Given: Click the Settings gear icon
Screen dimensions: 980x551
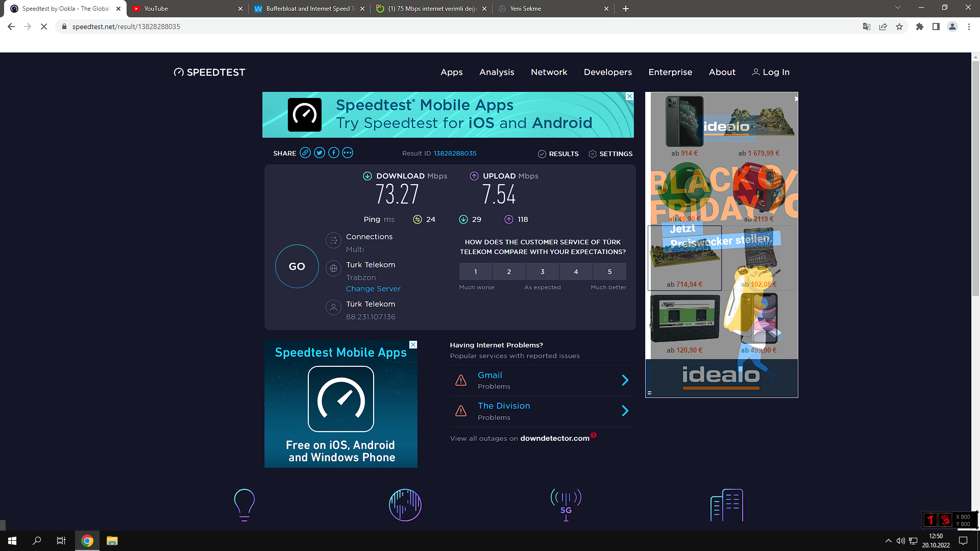Looking at the screenshot, I should pyautogui.click(x=592, y=154).
